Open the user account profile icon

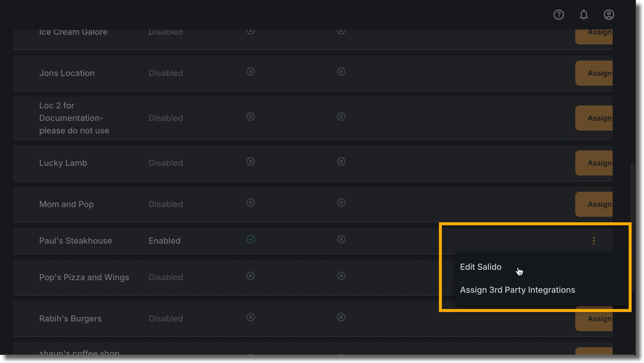[x=609, y=15]
